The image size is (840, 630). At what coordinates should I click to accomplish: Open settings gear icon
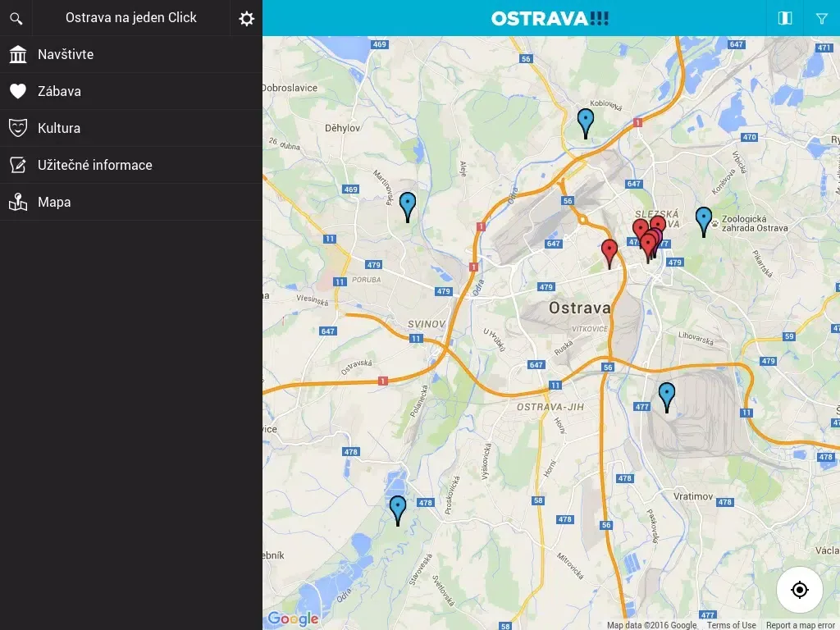pos(246,18)
